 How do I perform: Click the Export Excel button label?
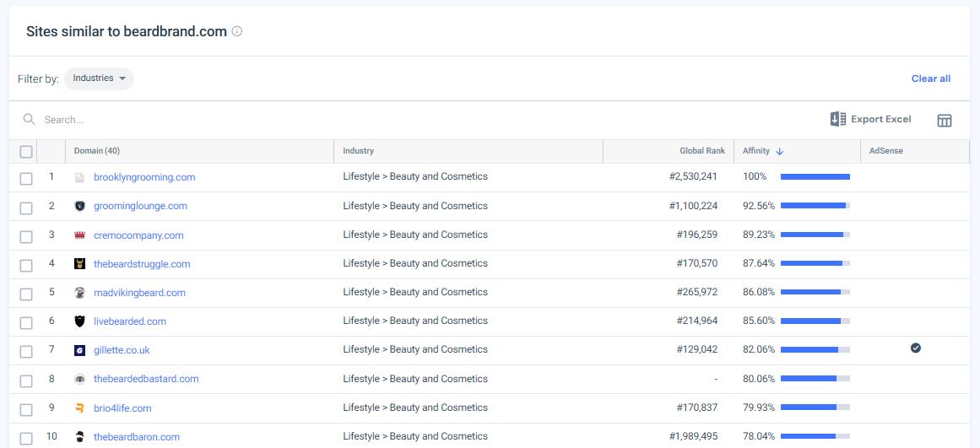[x=880, y=119]
